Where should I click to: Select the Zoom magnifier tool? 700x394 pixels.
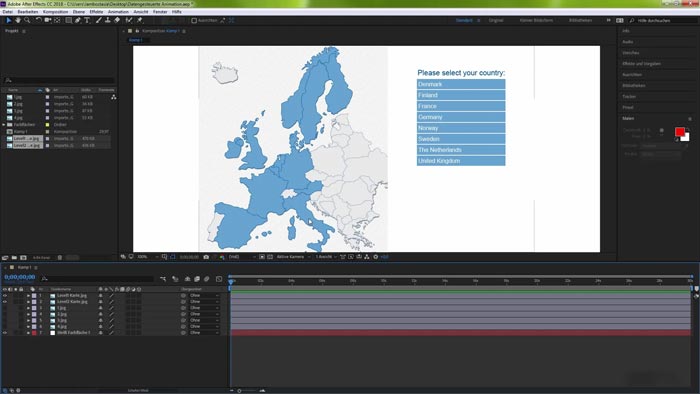click(x=27, y=20)
